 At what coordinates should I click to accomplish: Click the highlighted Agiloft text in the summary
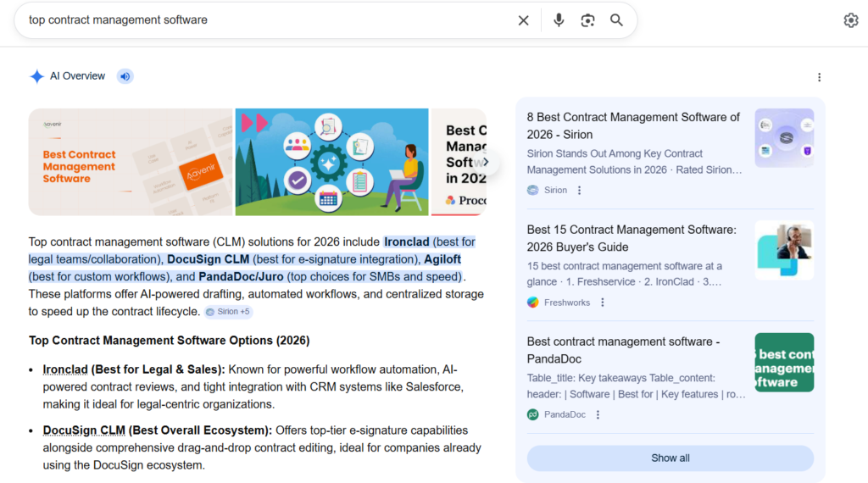click(442, 259)
